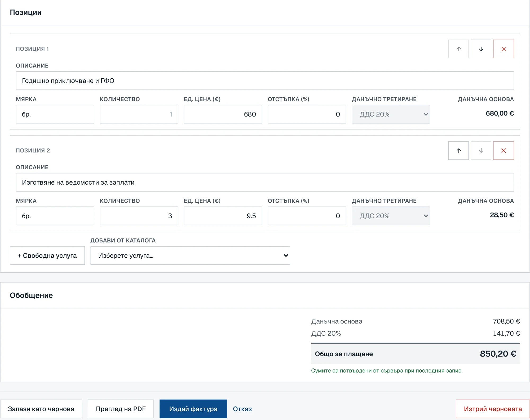This screenshot has height=420, width=530.
Task: Remove Позиция 2 with red X icon
Action: click(503, 151)
